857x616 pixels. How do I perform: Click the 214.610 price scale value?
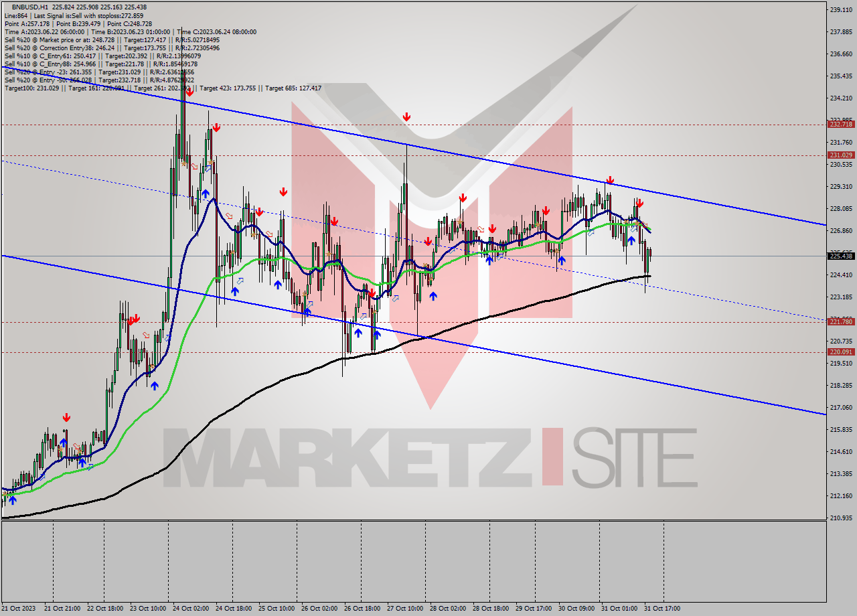(841, 451)
